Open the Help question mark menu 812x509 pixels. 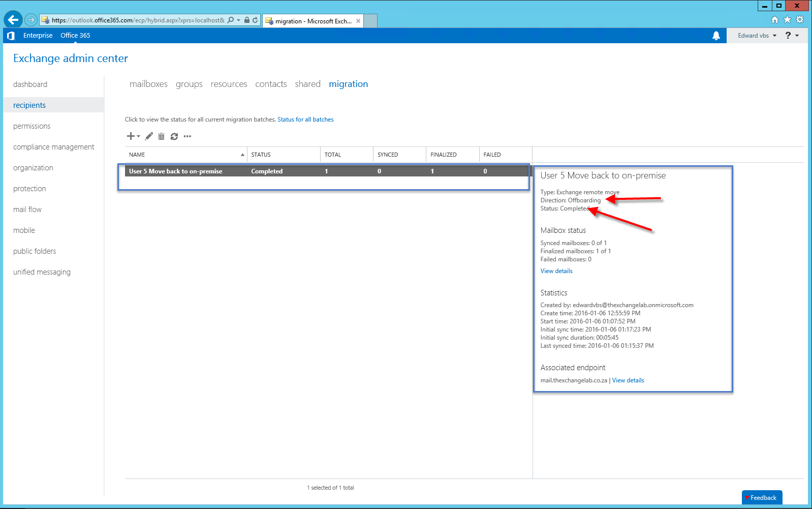[x=792, y=36]
